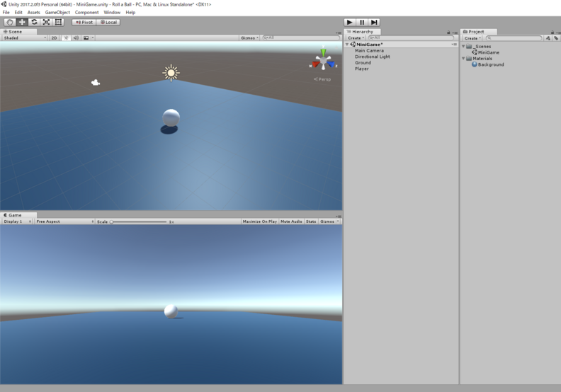Click the Search by Type icon
Viewport: 561px width, 392px height.
(x=548, y=38)
